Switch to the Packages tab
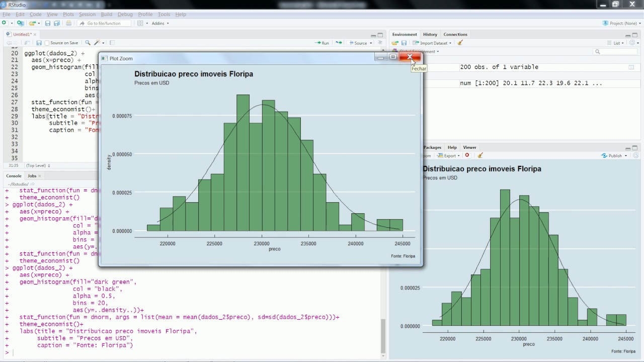The width and height of the screenshot is (644, 362). coord(432,147)
